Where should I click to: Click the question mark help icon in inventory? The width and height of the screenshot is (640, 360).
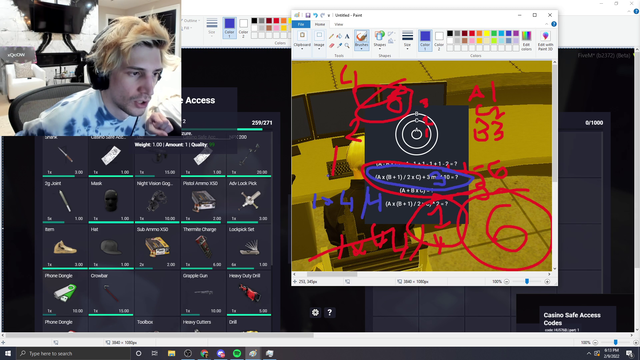329,312
